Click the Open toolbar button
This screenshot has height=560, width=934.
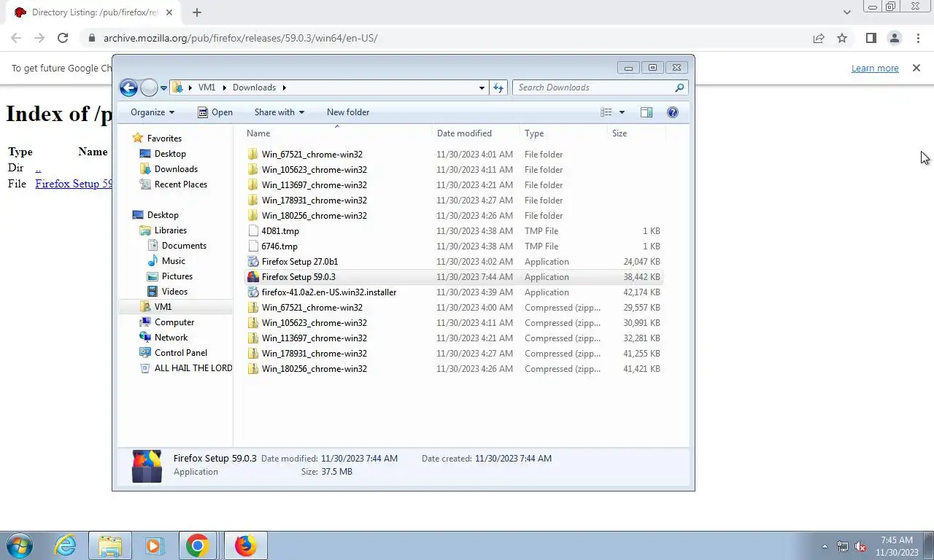point(215,112)
